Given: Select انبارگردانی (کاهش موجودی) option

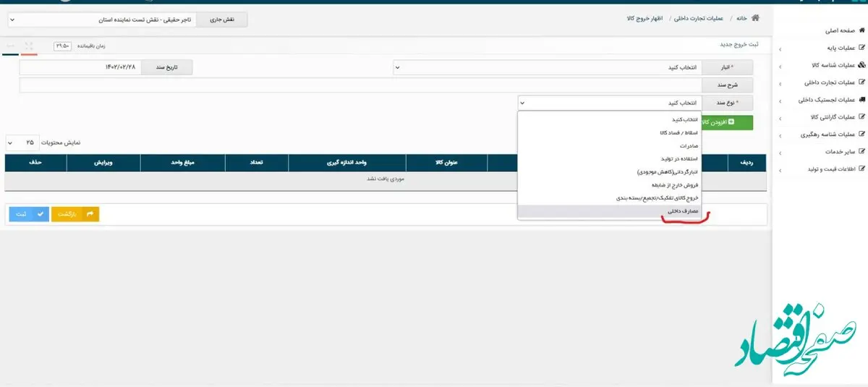Looking at the screenshot, I should coord(610,171).
